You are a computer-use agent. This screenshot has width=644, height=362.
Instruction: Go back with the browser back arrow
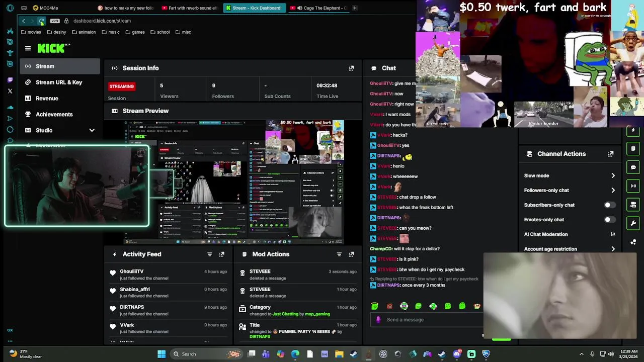tap(23, 21)
